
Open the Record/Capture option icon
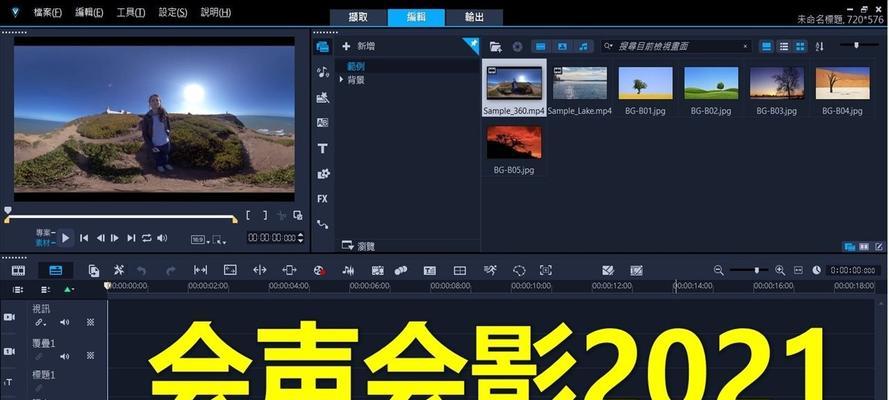(319, 270)
